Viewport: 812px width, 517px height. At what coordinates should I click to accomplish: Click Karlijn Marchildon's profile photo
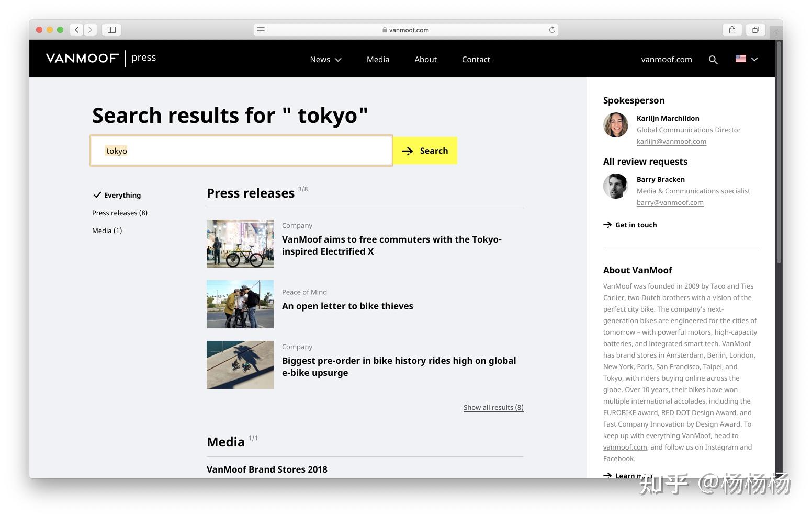tap(616, 125)
